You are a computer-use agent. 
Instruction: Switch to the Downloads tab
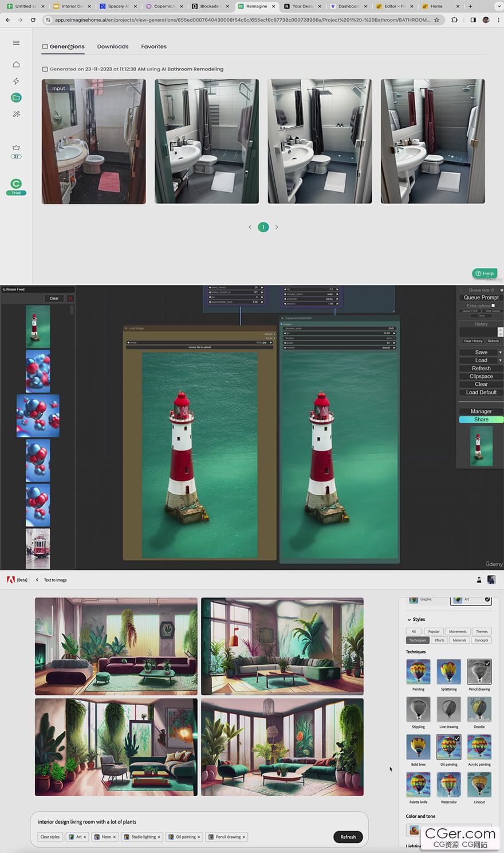click(113, 46)
